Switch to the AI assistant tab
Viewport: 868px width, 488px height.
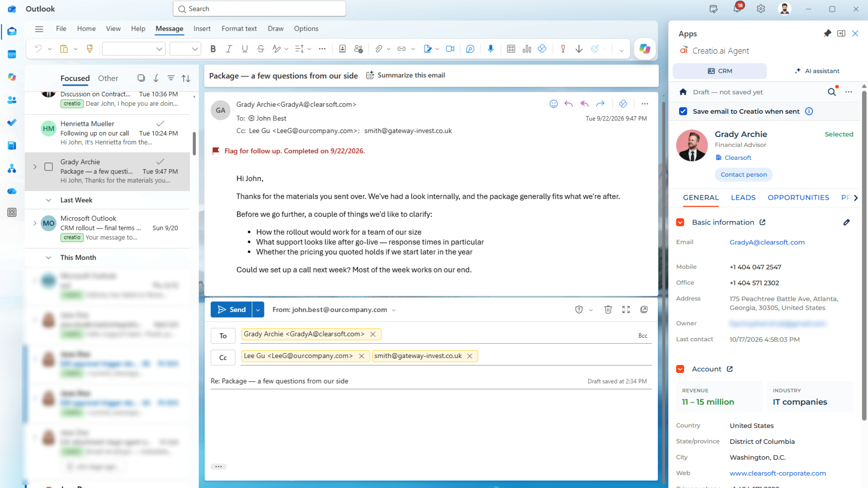(x=817, y=71)
